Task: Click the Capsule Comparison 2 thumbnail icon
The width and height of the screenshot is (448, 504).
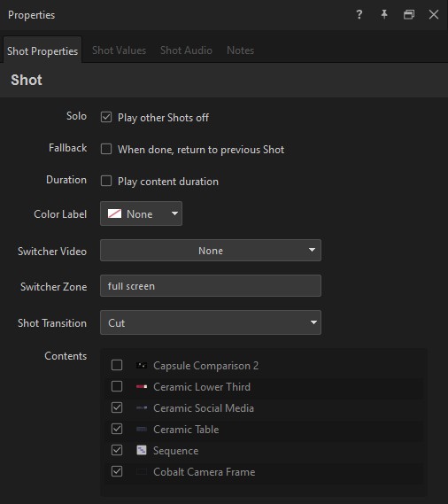Action: [142, 366]
